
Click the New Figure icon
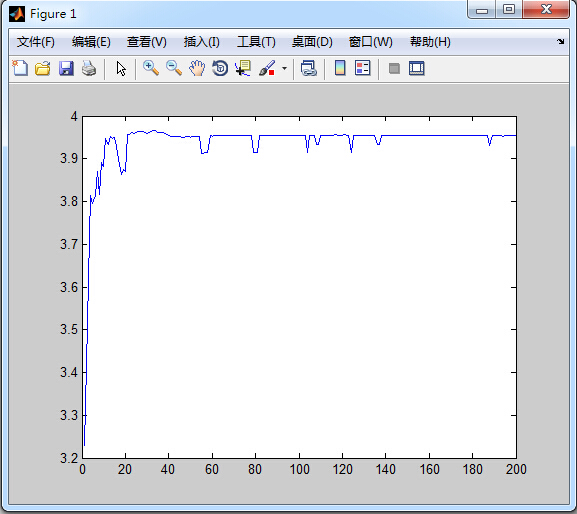tap(20, 68)
